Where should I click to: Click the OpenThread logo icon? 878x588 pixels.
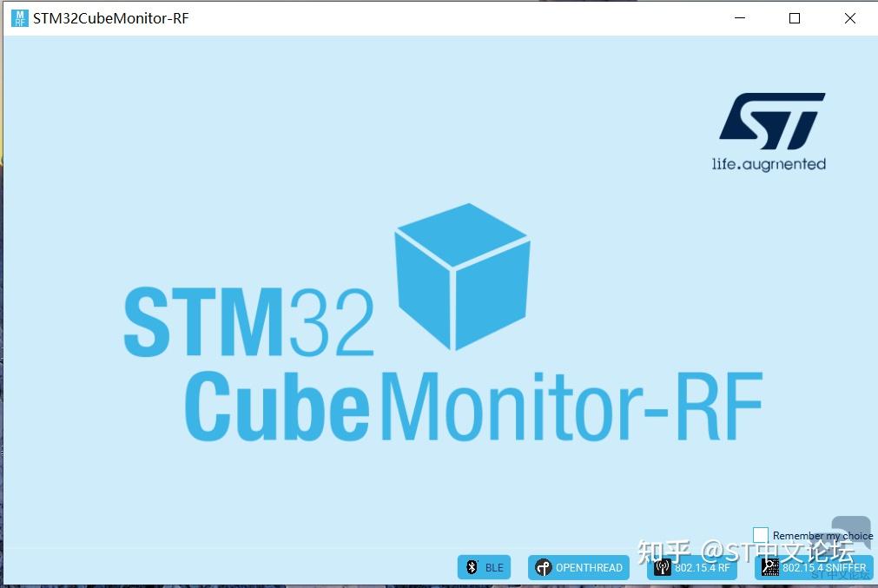[543, 567]
